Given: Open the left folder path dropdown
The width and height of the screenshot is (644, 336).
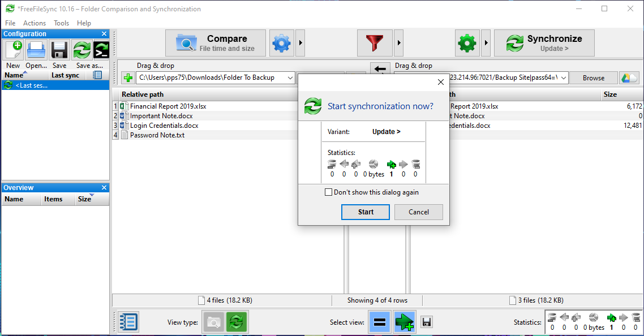Looking at the screenshot, I should 290,77.
